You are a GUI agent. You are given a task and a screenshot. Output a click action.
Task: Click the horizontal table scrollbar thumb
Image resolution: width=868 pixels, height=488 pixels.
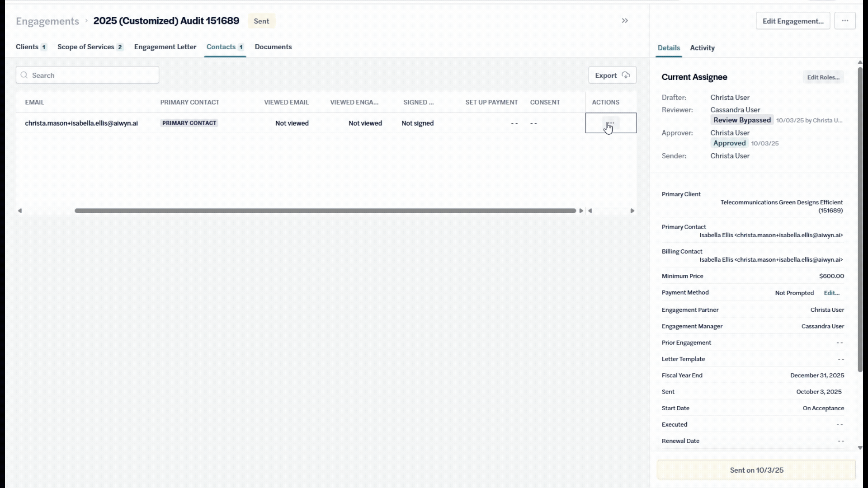click(325, 211)
